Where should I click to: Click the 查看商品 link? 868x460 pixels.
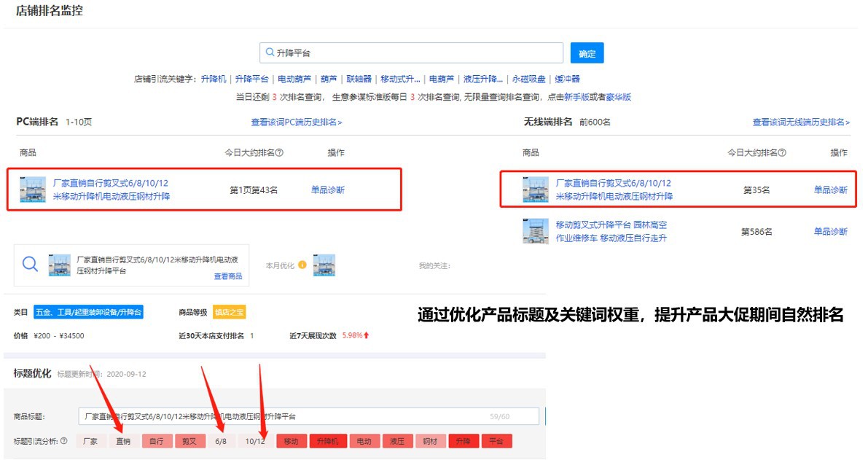tap(227, 276)
